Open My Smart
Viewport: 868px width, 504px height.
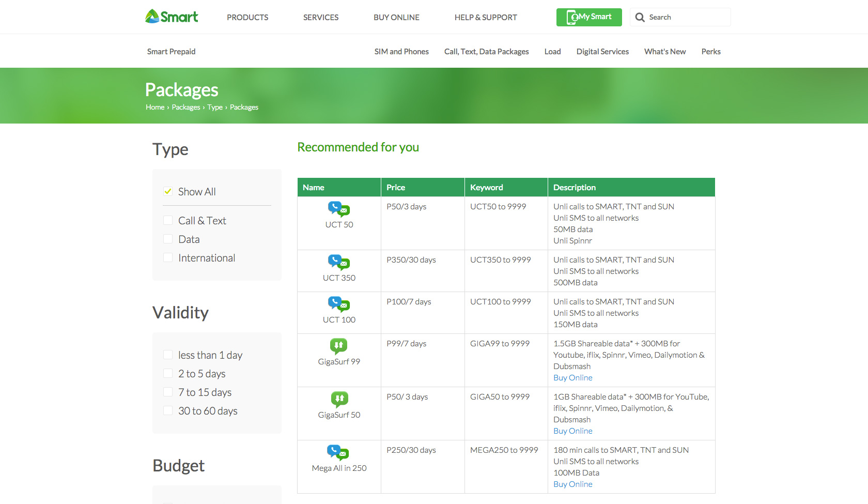point(588,17)
